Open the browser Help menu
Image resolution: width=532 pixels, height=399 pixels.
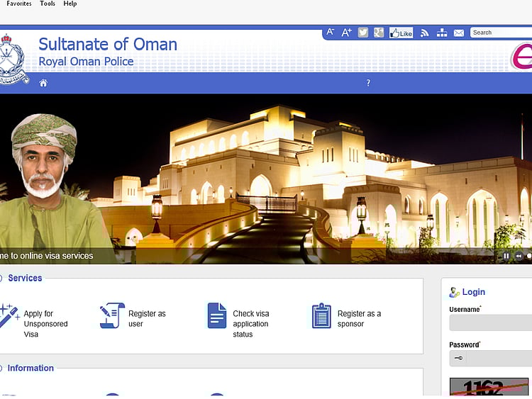(x=70, y=4)
